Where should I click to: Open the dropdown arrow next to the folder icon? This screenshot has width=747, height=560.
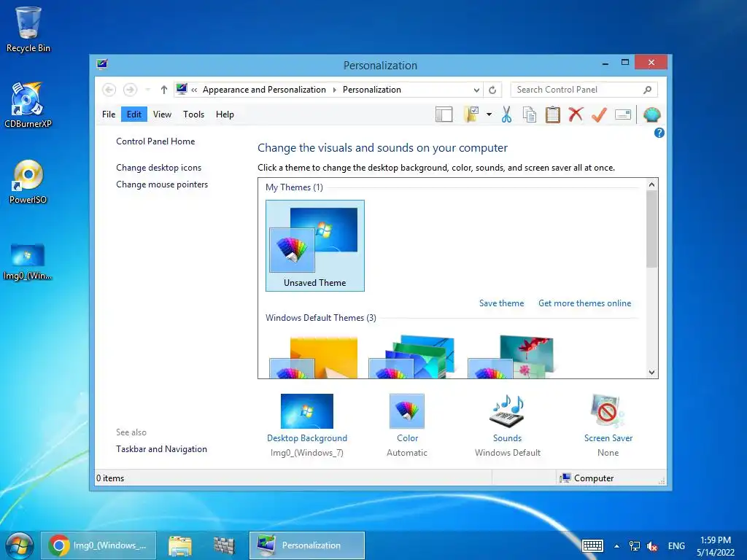[x=489, y=114]
